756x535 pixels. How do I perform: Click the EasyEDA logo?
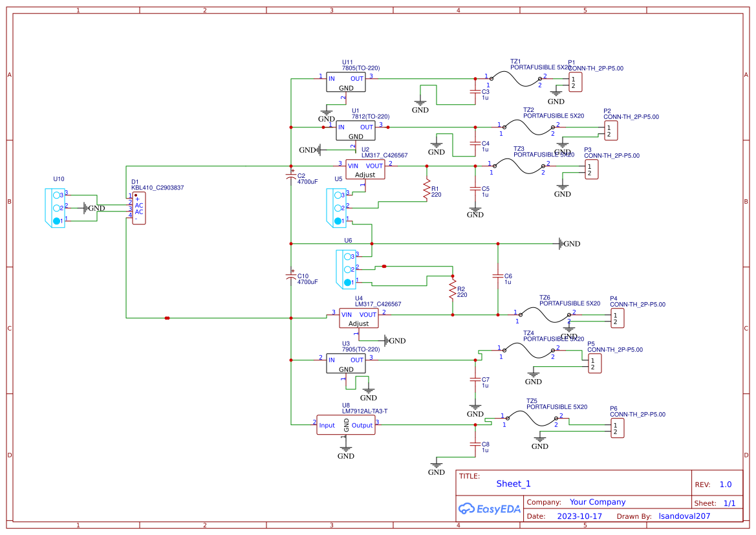[x=490, y=509]
